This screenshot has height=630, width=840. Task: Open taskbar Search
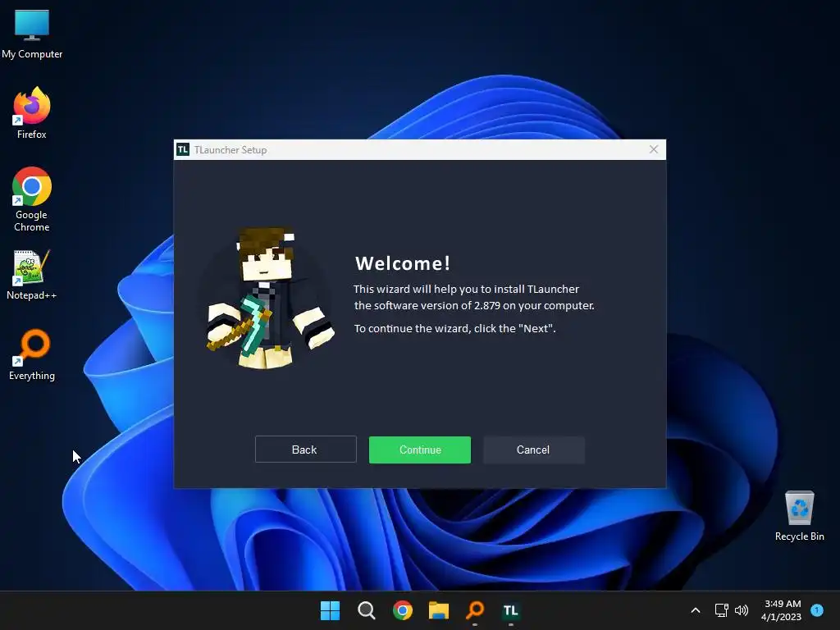pos(367,610)
